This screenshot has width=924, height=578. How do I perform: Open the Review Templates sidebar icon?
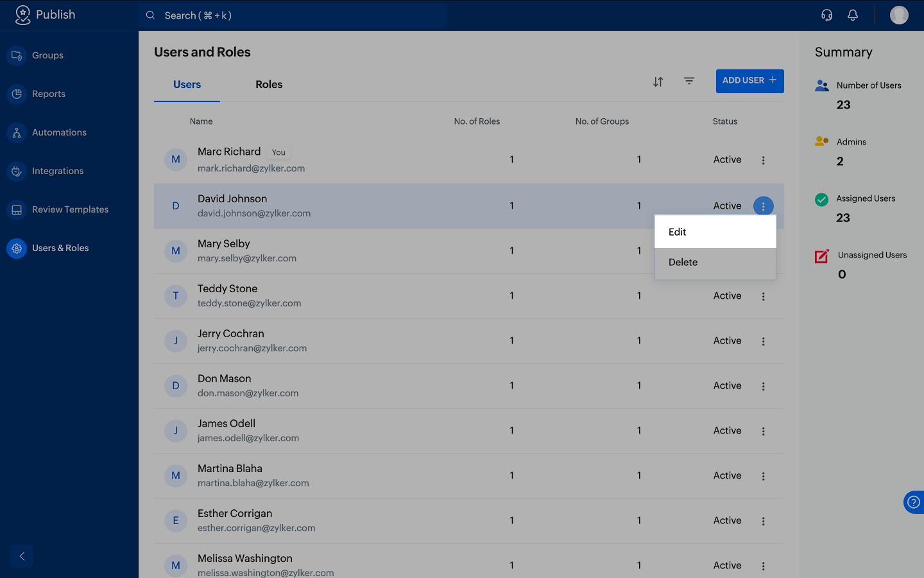[x=17, y=209]
